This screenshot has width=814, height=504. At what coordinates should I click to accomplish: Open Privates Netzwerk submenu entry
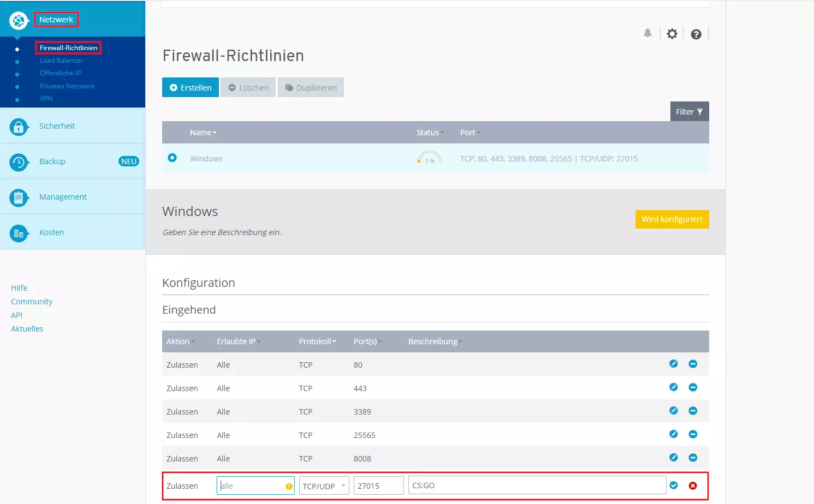67,86
